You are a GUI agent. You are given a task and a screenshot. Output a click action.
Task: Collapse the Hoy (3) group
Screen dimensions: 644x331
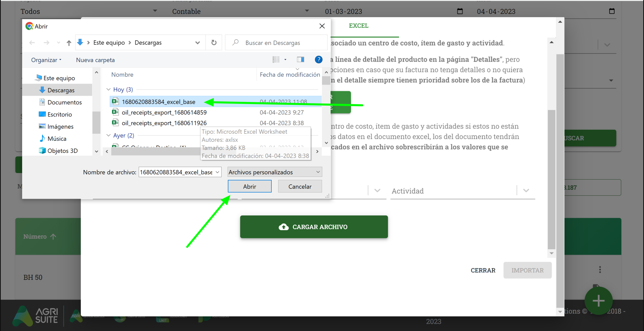coord(108,89)
